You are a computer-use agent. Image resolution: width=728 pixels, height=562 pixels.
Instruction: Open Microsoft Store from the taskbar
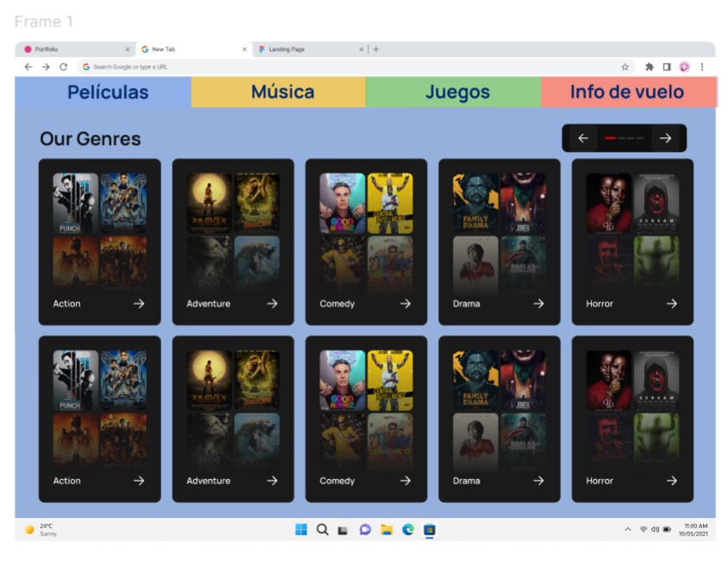[430, 529]
